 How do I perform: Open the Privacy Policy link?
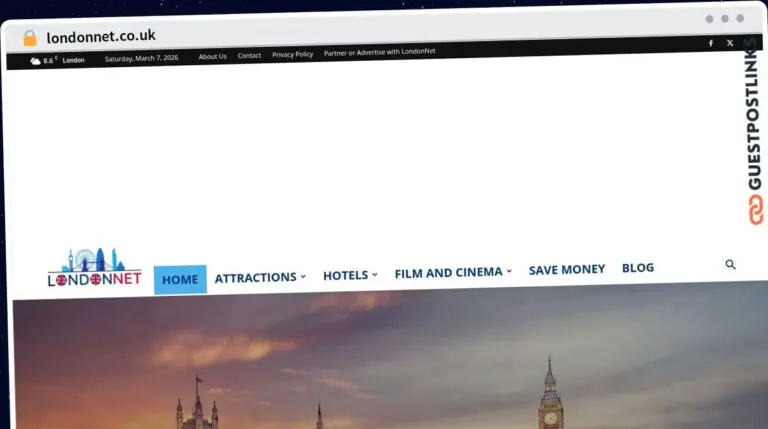(x=292, y=54)
